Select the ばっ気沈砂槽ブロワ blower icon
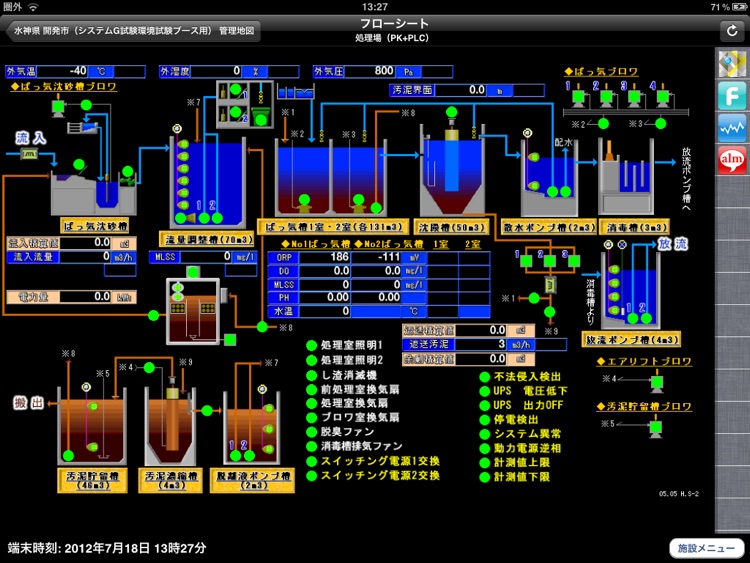The image size is (750, 563). tap(58, 107)
